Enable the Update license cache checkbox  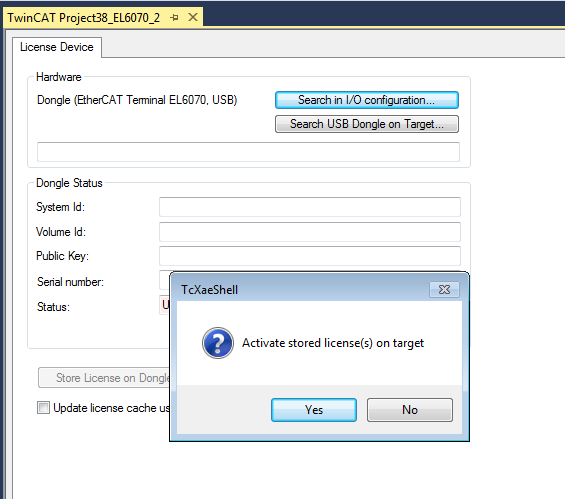coord(43,407)
